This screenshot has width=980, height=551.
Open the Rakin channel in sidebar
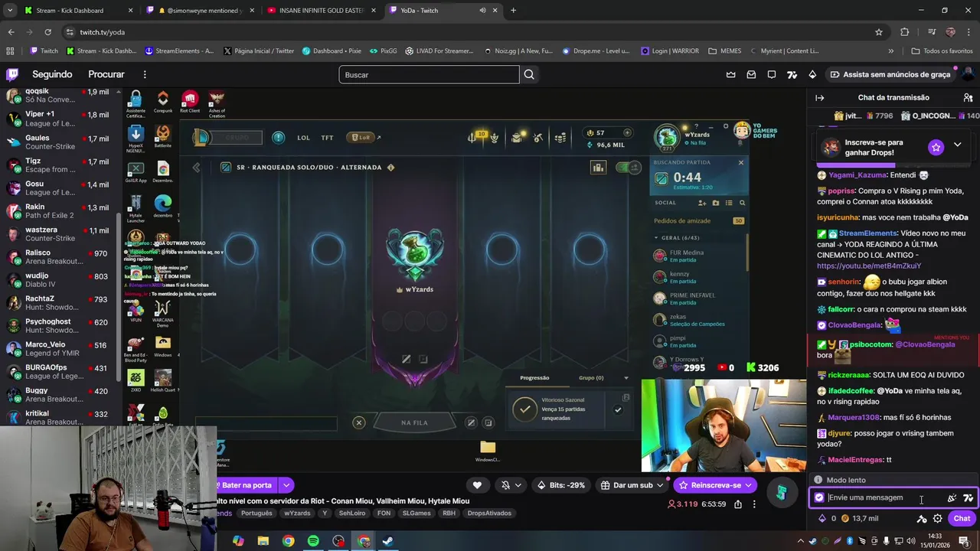point(60,211)
